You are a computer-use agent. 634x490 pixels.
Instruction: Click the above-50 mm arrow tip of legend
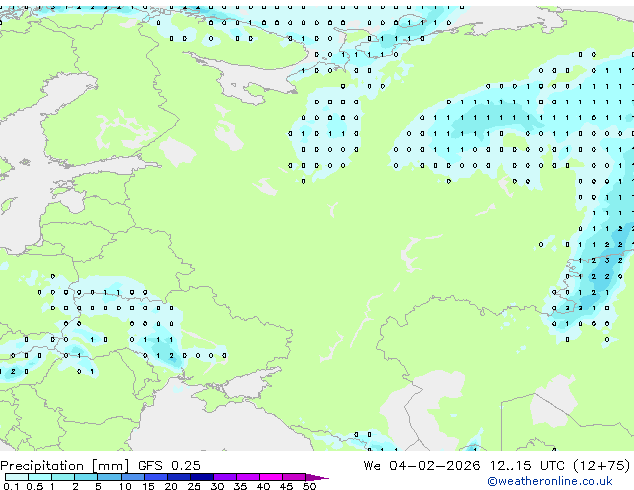[317, 477]
